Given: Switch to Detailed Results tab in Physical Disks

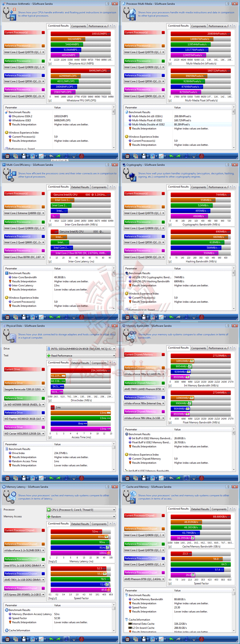Looking at the screenshot, I should 80,363.
